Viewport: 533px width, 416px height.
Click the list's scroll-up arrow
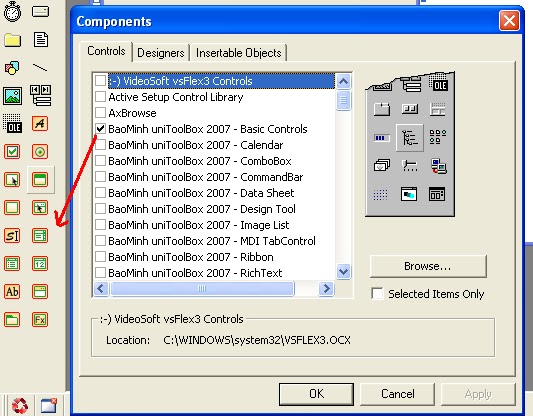pos(343,82)
